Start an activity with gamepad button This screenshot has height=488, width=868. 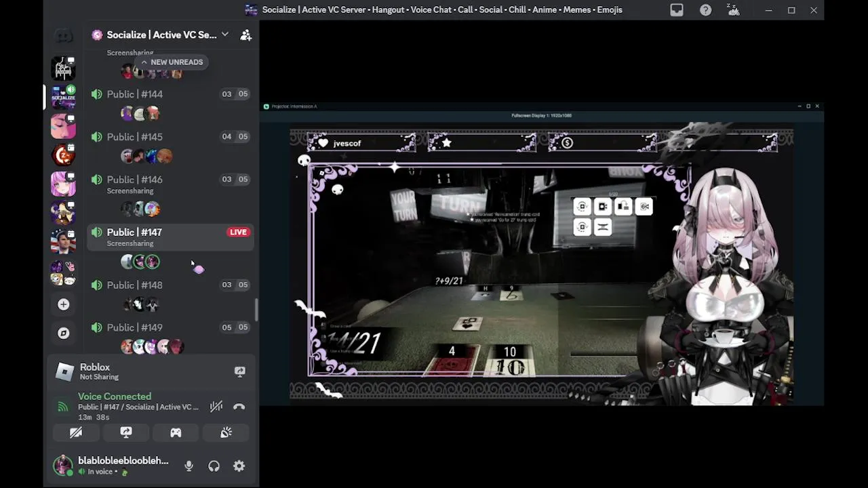[x=176, y=432]
